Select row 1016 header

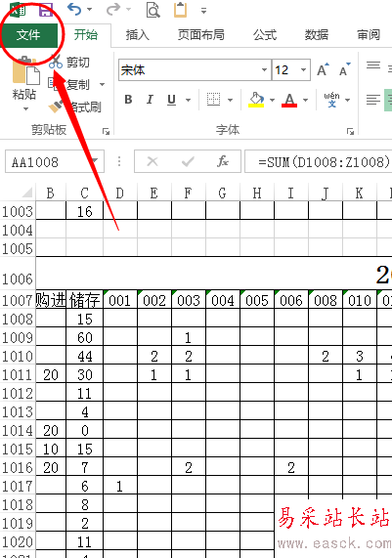pos(18,467)
